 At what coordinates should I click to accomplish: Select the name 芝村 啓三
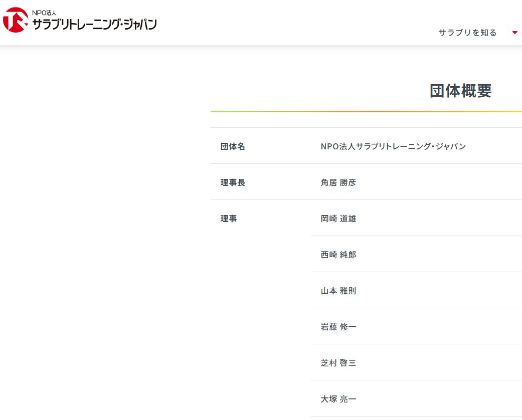coord(338,363)
